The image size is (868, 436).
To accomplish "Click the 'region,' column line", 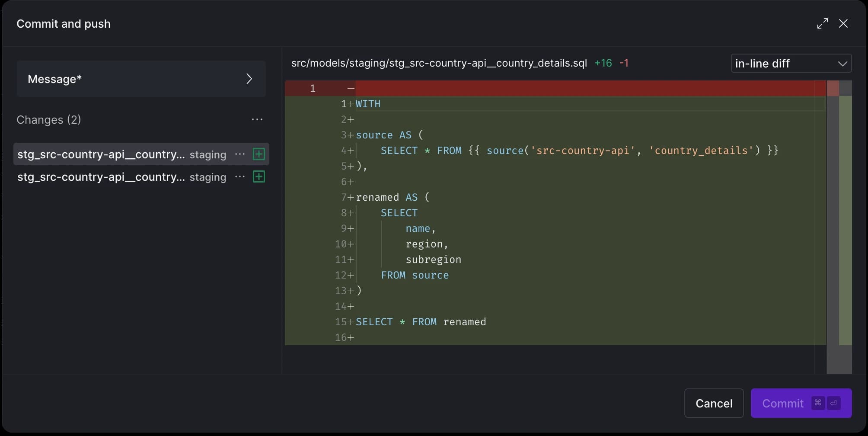I will click(x=427, y=244).
